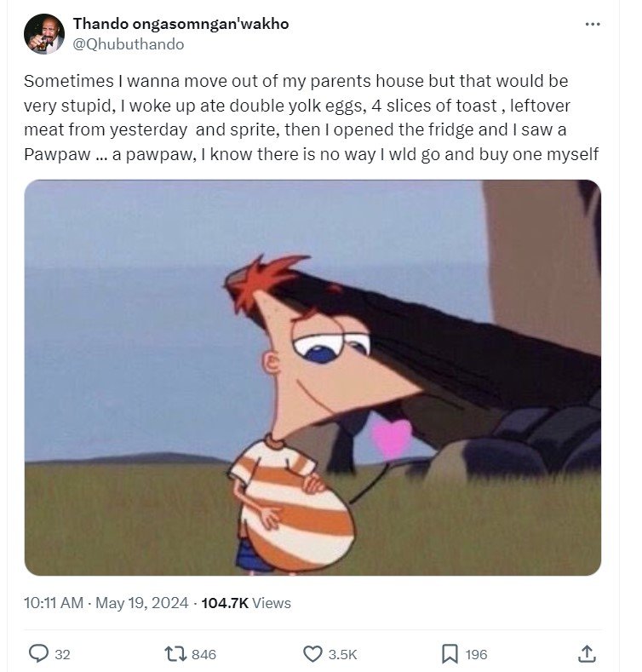Click the display name Thando ongasomngan'wakho
Image resolution: width=642 pixels, height=672 pixels.
181,24
